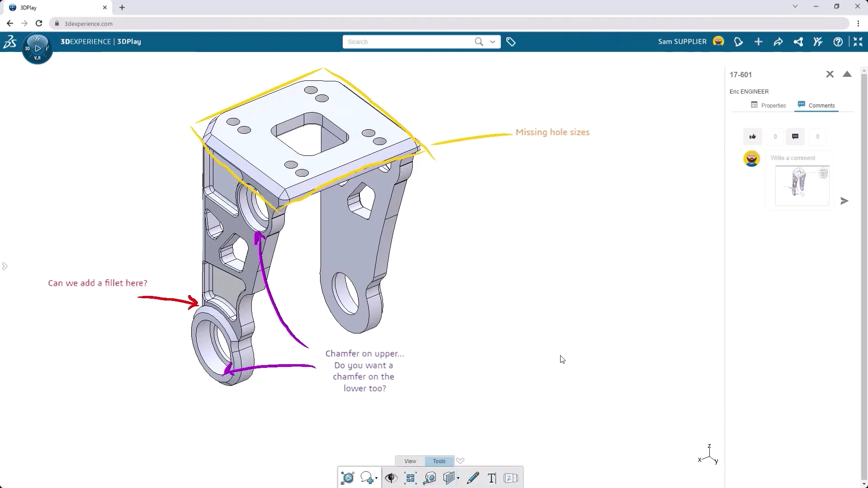Open the Section tool
868x488 pixels.
449,478
